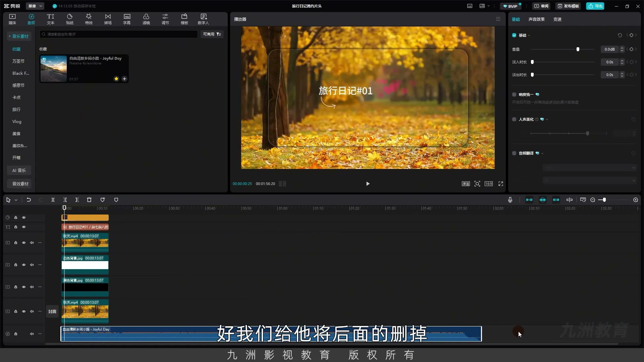Open the 贴纸 stickers panel
The width and height of the screenshot is (644, 362).
pos(69,19)
